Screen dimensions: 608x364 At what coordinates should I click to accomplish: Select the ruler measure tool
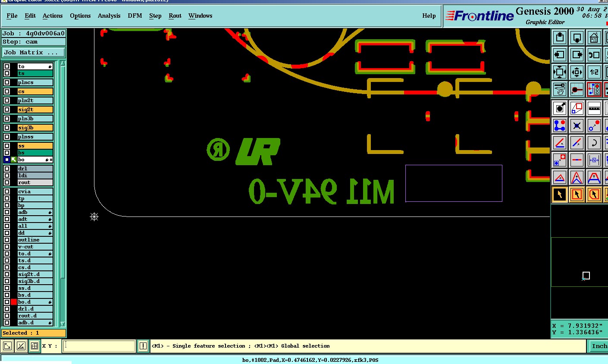tap(594, 108)
